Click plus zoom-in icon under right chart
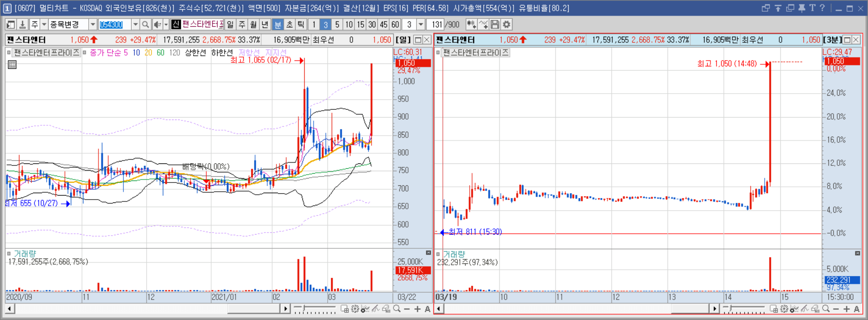 click(847, 309)
